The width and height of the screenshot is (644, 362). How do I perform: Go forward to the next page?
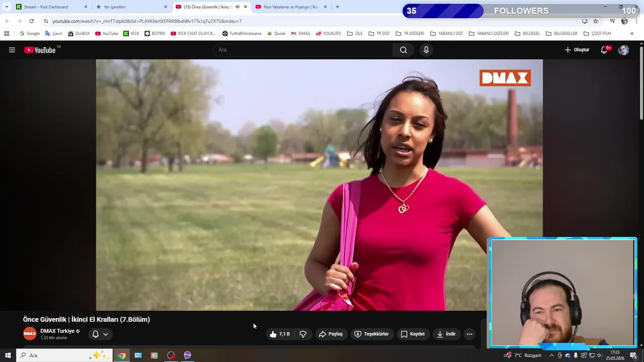point(20,21)
